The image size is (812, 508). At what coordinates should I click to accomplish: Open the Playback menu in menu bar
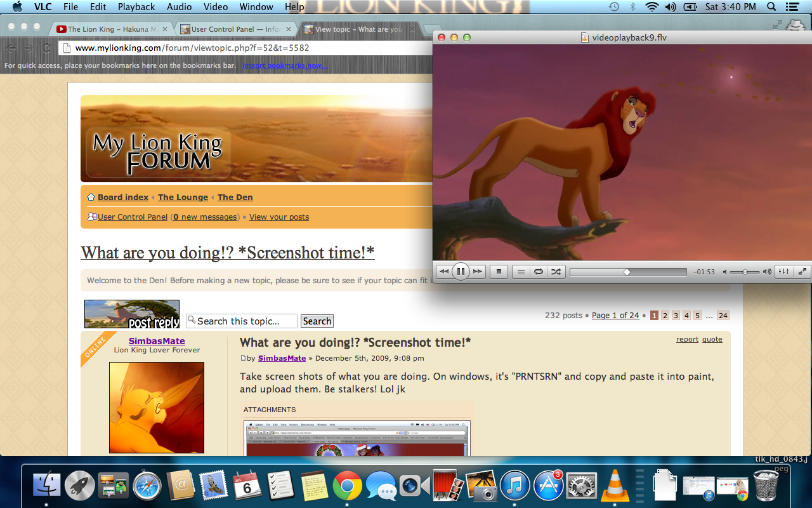(136, 7)
